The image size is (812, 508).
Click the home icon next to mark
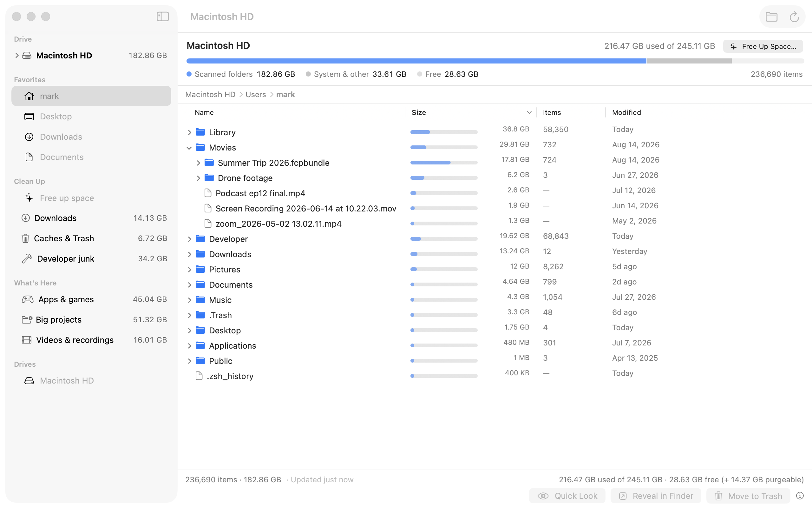[29, 96]
